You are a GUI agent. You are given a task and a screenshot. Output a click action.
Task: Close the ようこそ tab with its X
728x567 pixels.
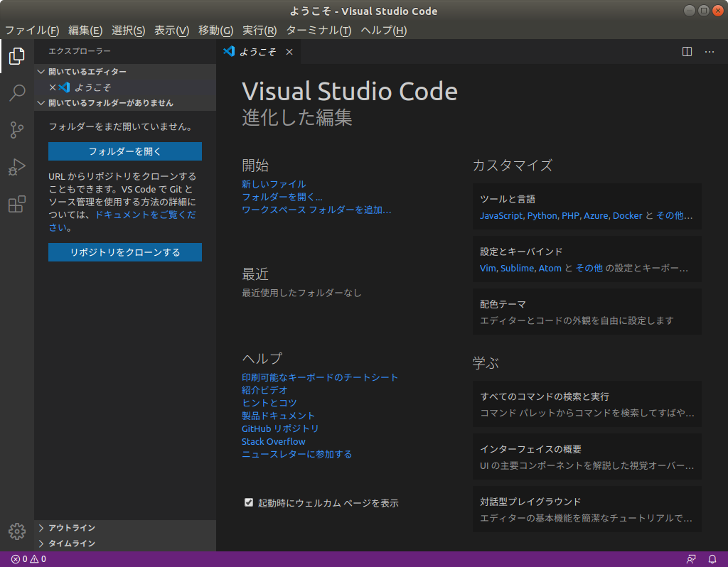[289, 52]
